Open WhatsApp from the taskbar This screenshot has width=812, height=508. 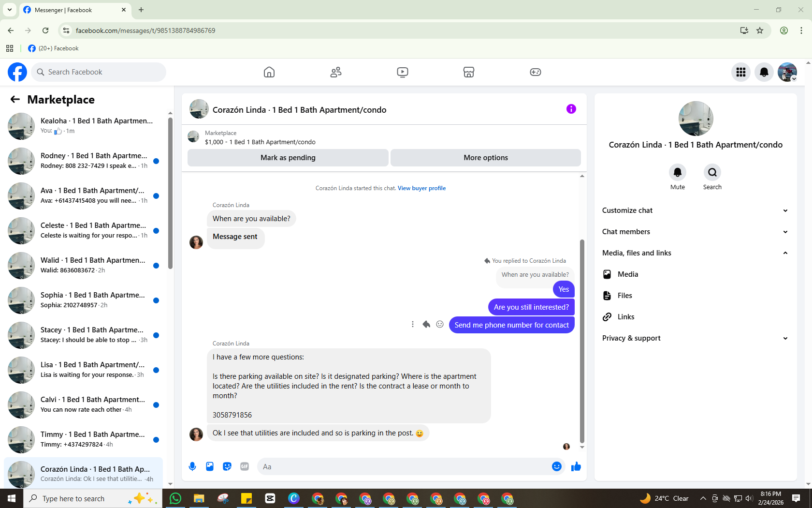[x=175, y=498]
